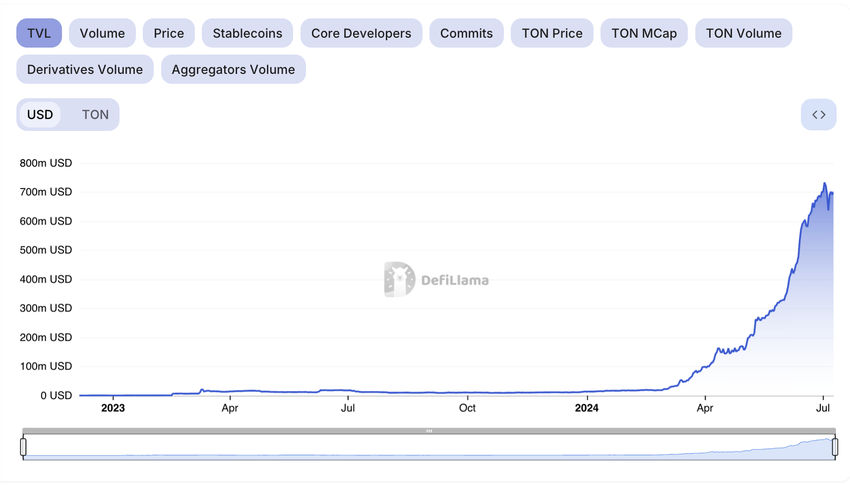The height and width of the screenshot is (485, 850).
Task: Click the embed code icon button
Action: click(818, 115)
